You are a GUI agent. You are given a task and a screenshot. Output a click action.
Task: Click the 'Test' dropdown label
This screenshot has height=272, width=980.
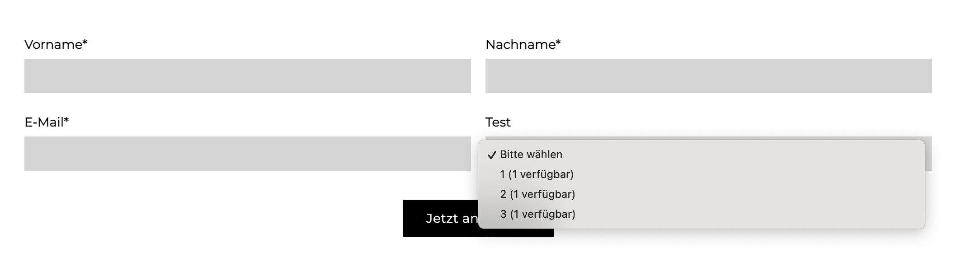click(x=498, y=122)
